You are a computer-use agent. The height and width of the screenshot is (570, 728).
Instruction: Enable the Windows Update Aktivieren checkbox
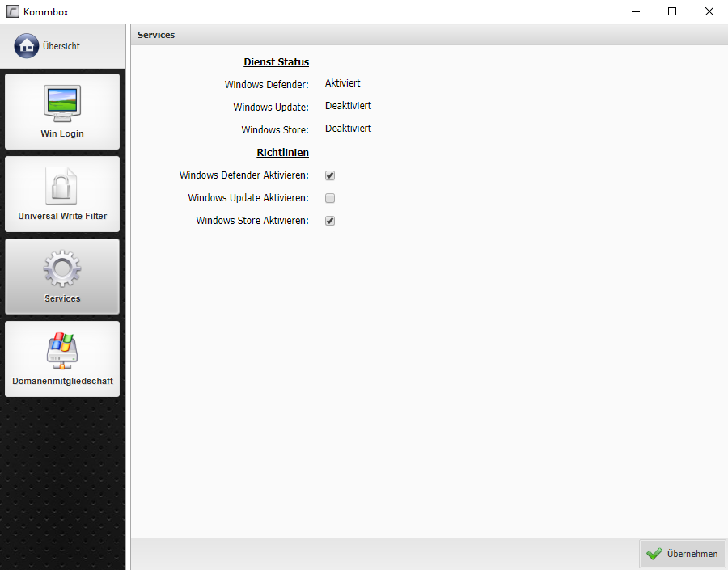point(330,198)
